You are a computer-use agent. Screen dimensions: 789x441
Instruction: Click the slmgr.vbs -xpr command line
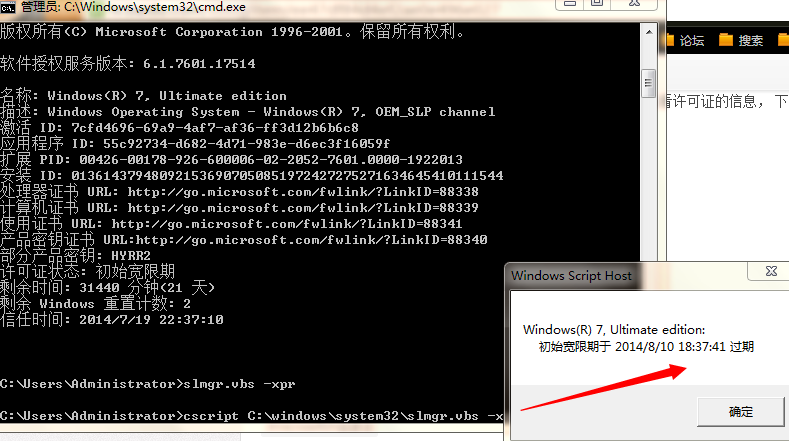148,384
